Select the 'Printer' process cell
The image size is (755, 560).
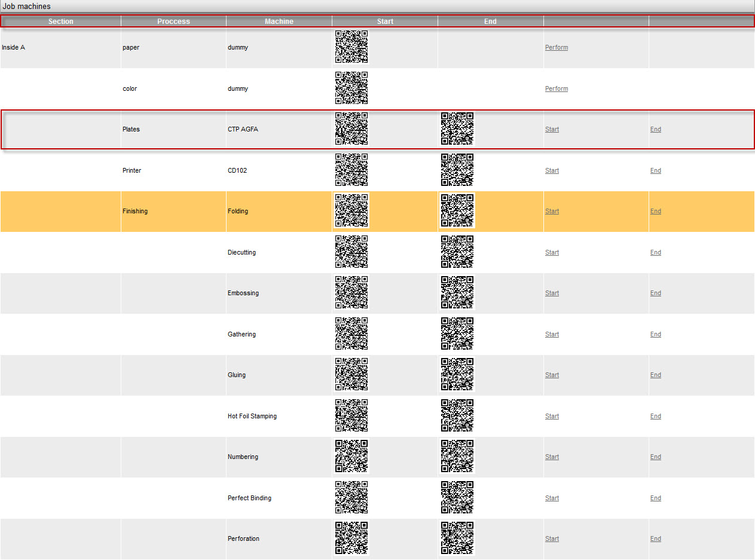(173, 170)
